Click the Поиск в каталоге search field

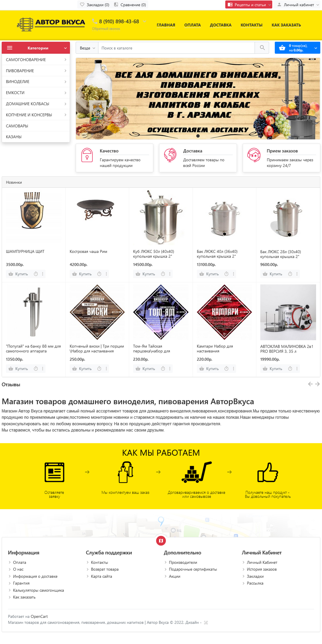(176, 48)
